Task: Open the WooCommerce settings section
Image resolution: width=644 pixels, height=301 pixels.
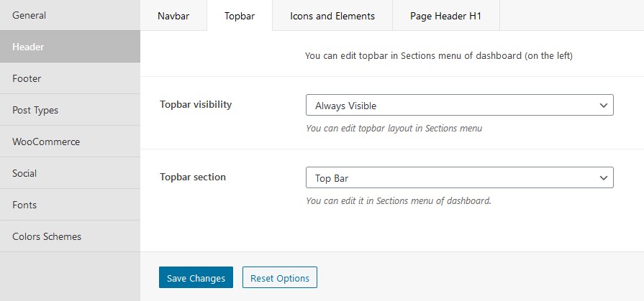Action: (70, 142)
